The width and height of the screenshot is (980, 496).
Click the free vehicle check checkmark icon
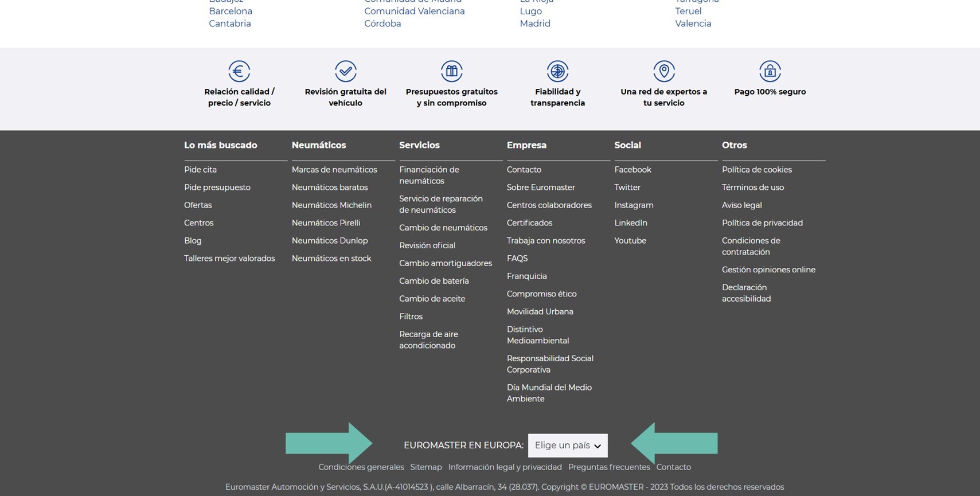point(346,71)
